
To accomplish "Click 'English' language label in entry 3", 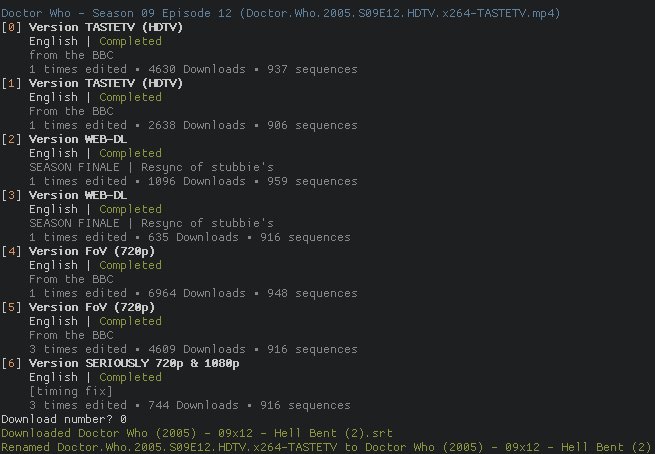I will 53,209.
